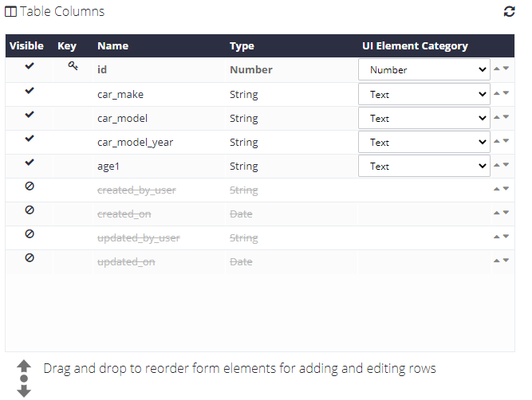Move updated_on row down arrow

click(x=506, y=261)
